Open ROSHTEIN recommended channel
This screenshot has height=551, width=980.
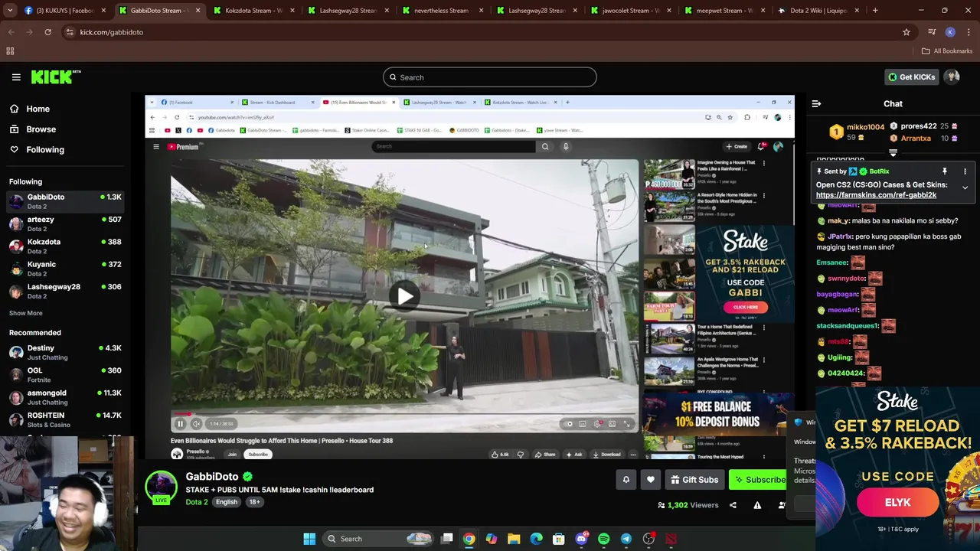tap(66, 419)
